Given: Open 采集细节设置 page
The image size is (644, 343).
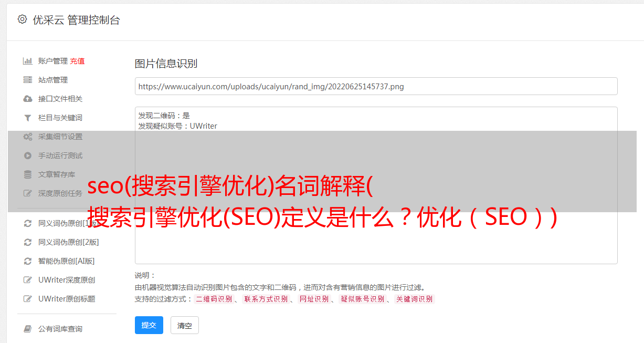Looking at the screenshot, I should [60, 137].
